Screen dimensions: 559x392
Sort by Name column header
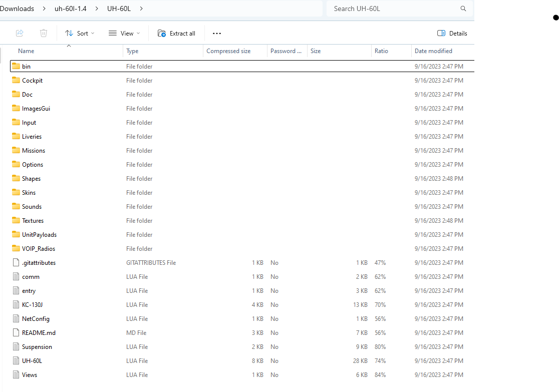(x=26, y=51)
